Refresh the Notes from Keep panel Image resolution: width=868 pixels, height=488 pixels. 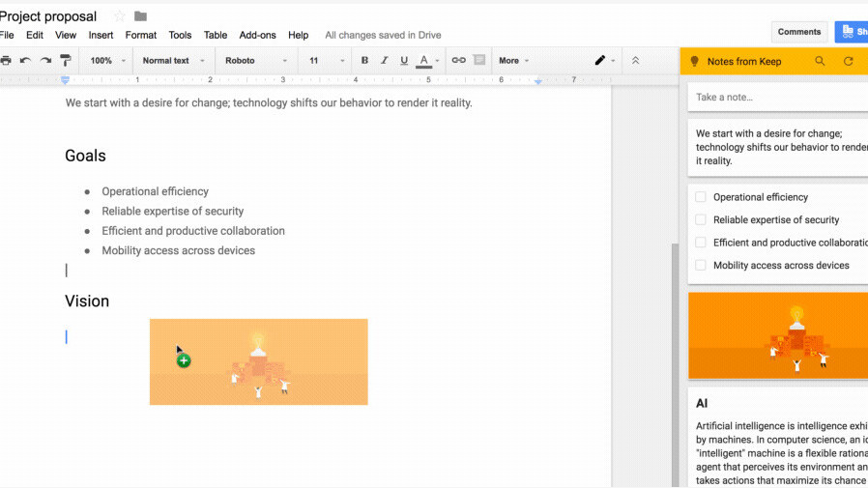tap(849, 61)
